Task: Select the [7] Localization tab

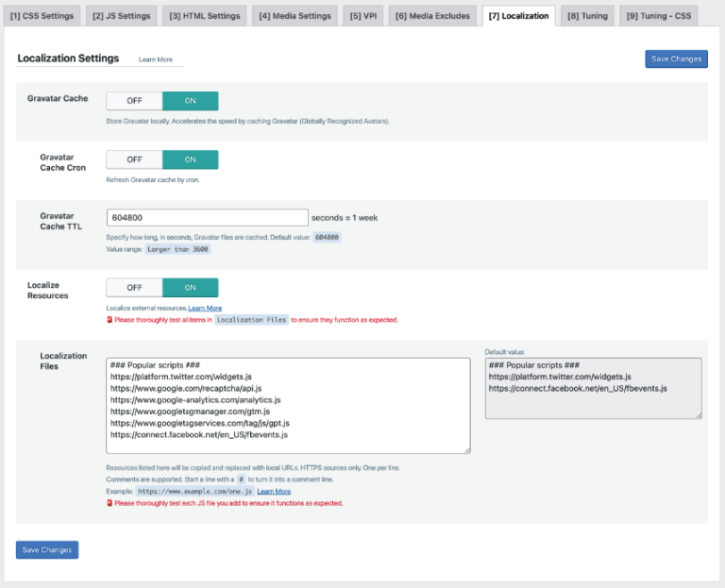Action: click(x=518, y=16)
